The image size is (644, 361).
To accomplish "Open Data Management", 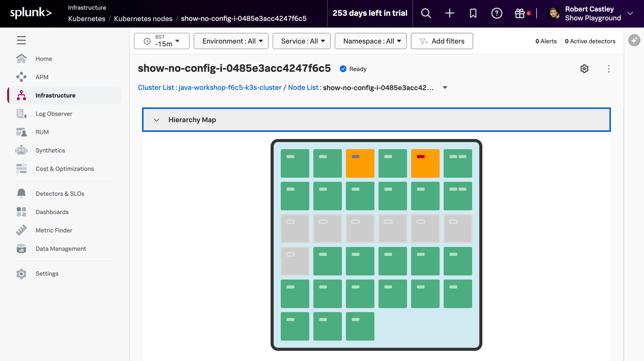I will click(64, 249).
